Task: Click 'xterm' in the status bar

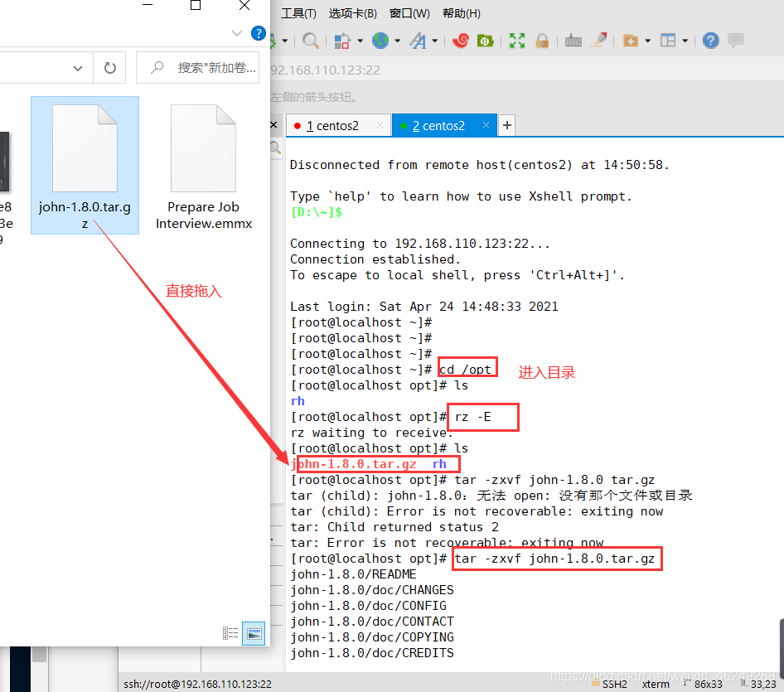Action: (656, 684)
